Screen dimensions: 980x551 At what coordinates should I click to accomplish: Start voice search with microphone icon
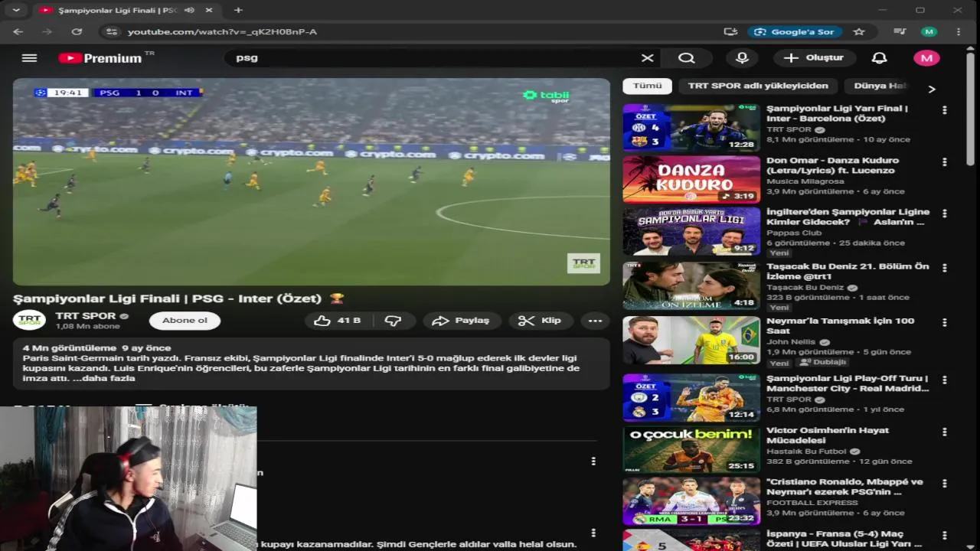click(x=742, y=58)
